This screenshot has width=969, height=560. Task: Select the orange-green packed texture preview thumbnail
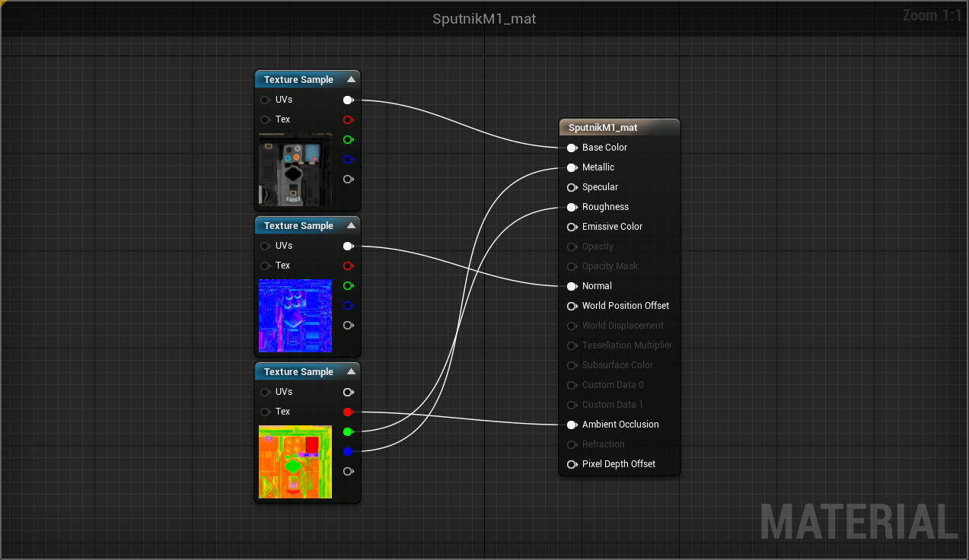295,462
